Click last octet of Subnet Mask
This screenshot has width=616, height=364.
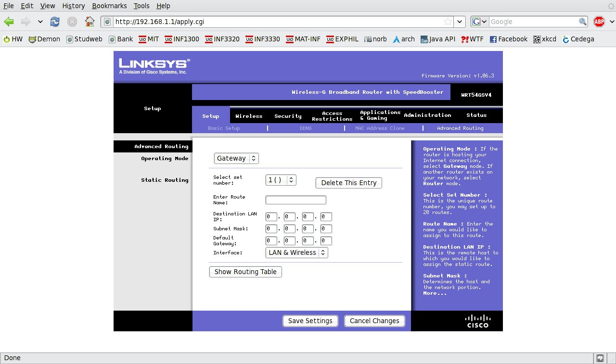(326, 229)
